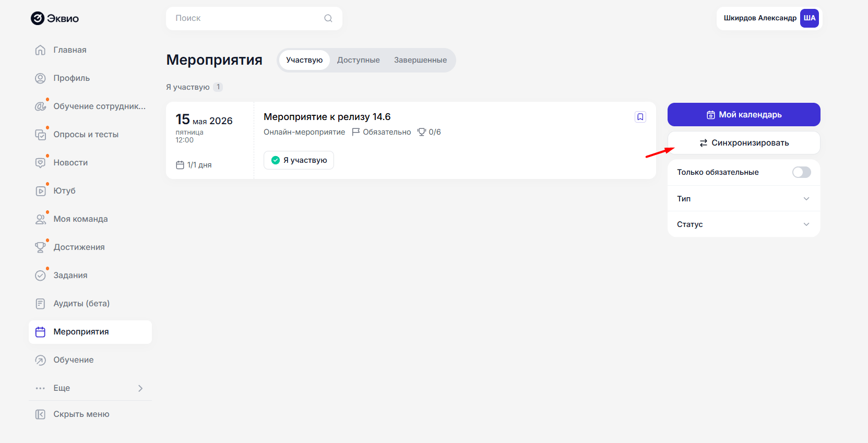Click the ША user avatar

(810, 18)
